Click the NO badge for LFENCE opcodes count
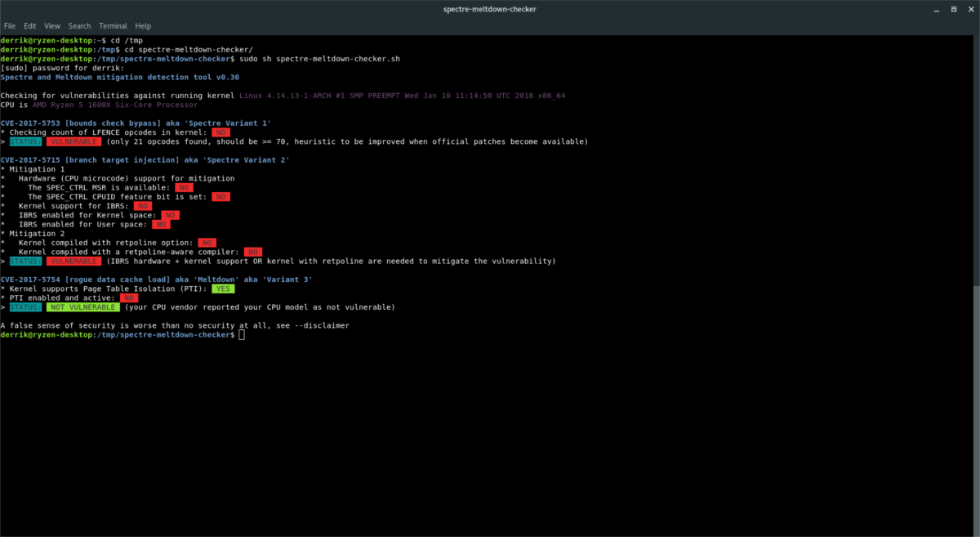 click(220, 132)
